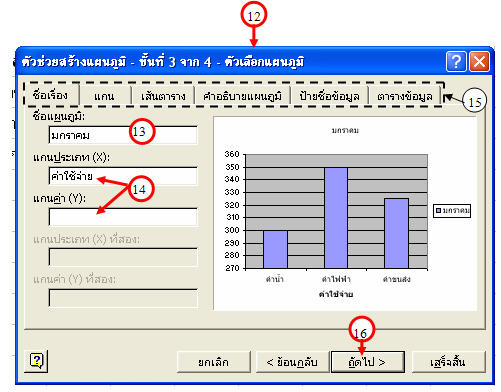Click the bottom-left context help icon
501x392 pixels.
click(36, 361)
